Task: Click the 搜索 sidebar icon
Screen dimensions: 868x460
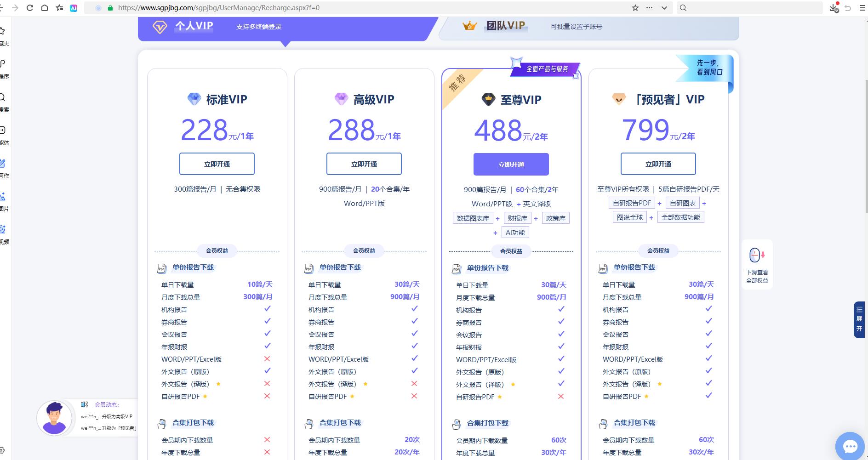Action: (x=3, y=97)
